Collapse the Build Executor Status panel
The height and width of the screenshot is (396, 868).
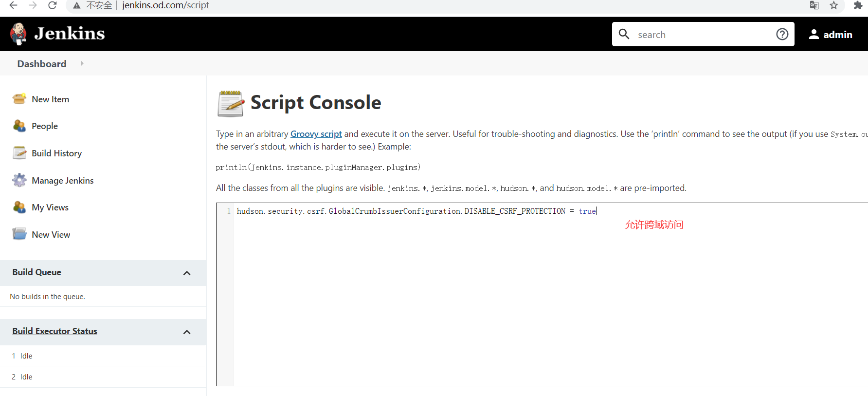187,332
